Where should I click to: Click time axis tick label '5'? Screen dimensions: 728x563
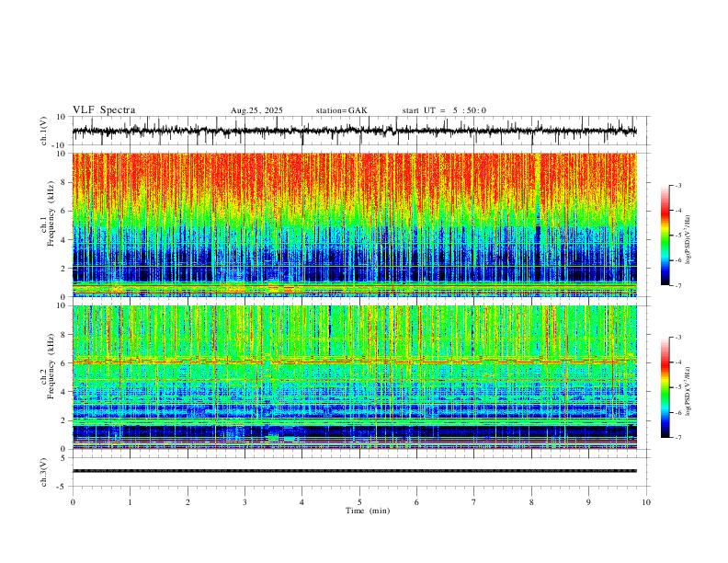point(359,502)
